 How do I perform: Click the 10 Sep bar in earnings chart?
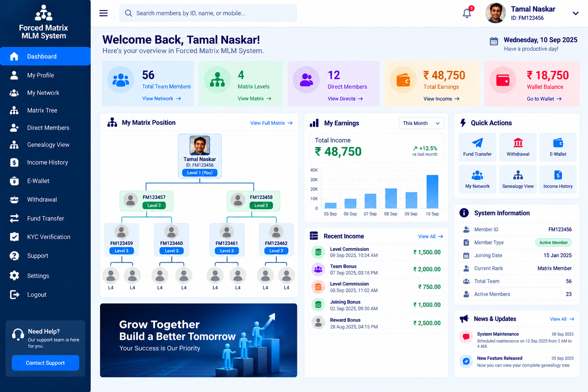[x=432, y=191]
